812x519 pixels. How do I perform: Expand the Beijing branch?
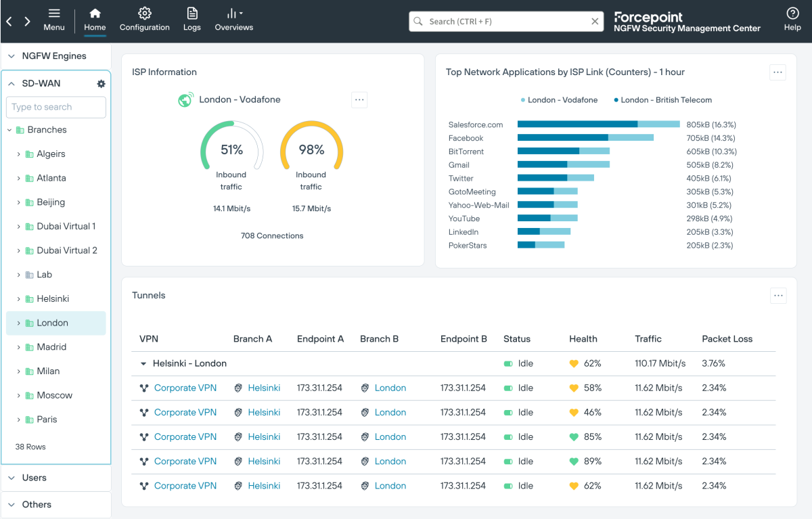click(x=18, y=202)
